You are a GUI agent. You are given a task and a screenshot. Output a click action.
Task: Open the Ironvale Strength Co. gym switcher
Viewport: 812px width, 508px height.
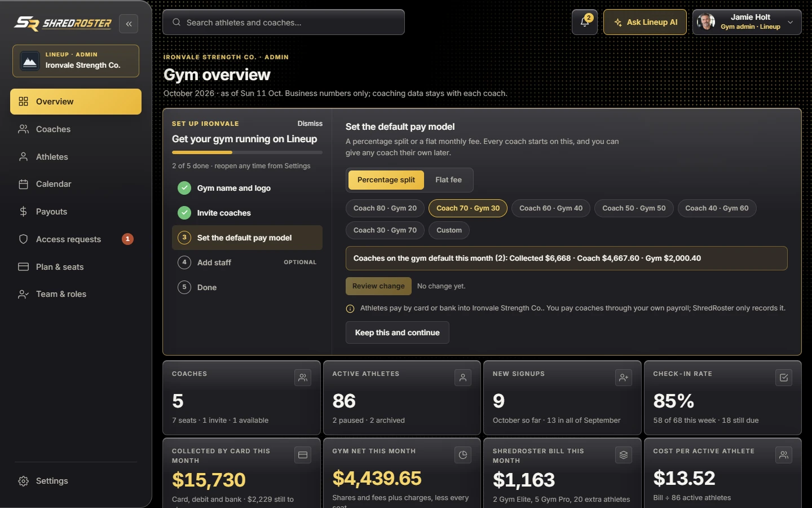click(76, 61)
